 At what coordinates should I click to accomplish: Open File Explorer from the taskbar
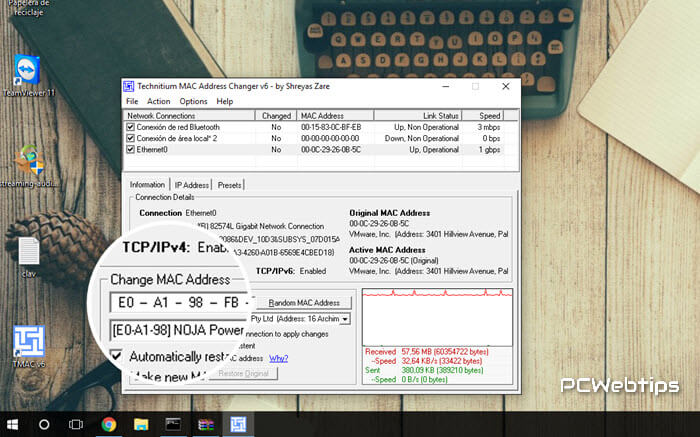pyautogui.click(x=141, y=425)
